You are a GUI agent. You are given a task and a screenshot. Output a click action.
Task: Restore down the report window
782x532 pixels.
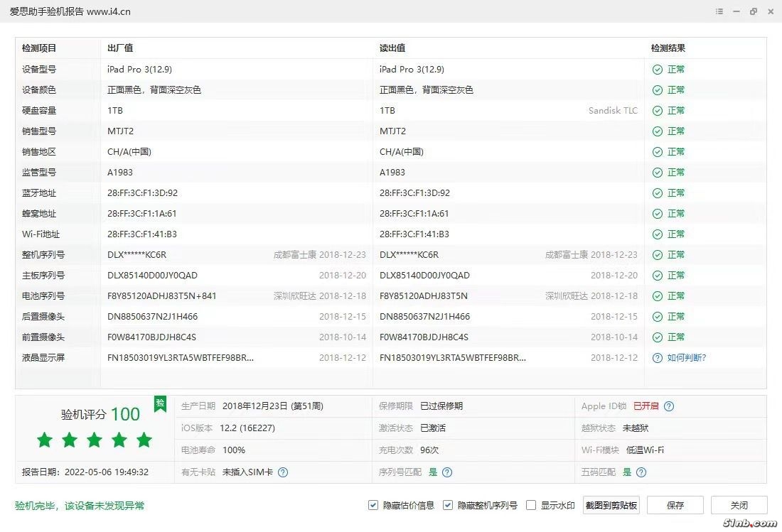pyautogui.click(x=754, y=11)
